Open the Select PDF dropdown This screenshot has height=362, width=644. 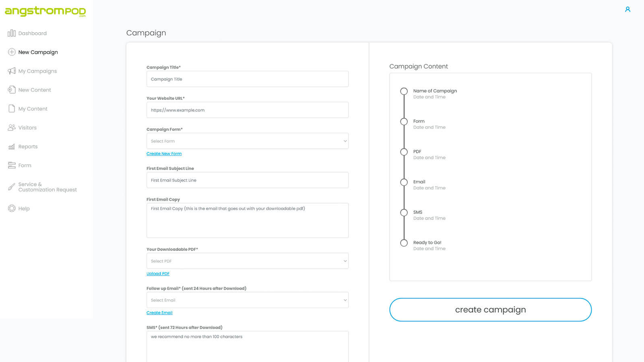click(x=247, y=261)
